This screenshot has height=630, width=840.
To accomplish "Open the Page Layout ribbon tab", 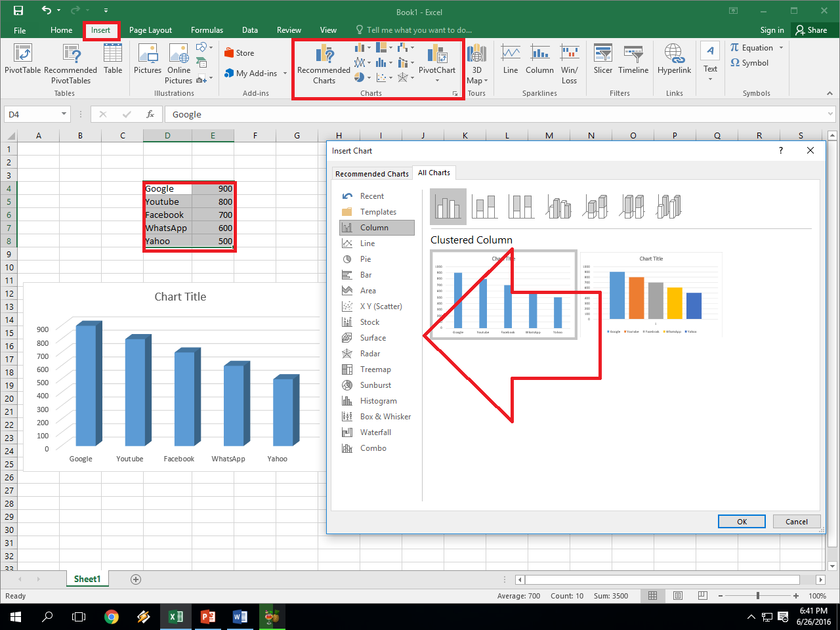I will (x=150, y=30).
